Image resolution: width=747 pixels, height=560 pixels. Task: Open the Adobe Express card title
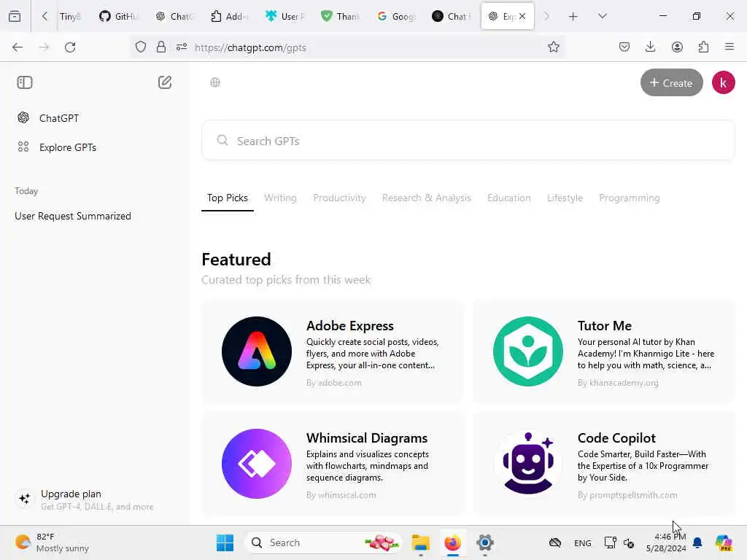[x=349, y=326]
